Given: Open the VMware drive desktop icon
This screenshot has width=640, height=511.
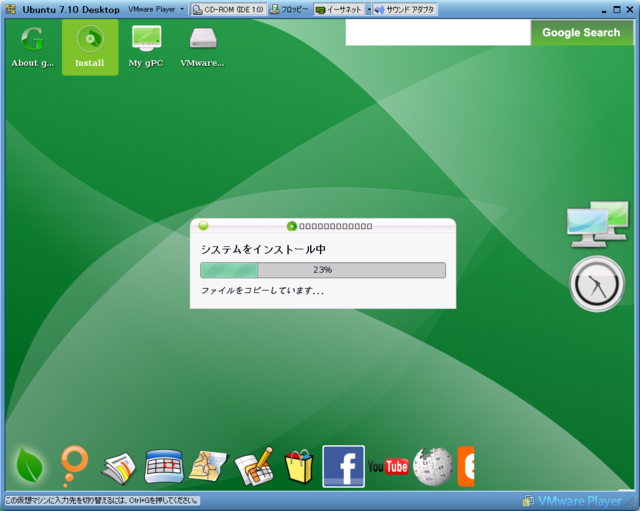Looking at the screenshot, I should pyautogui.click(x=202, y=47).
